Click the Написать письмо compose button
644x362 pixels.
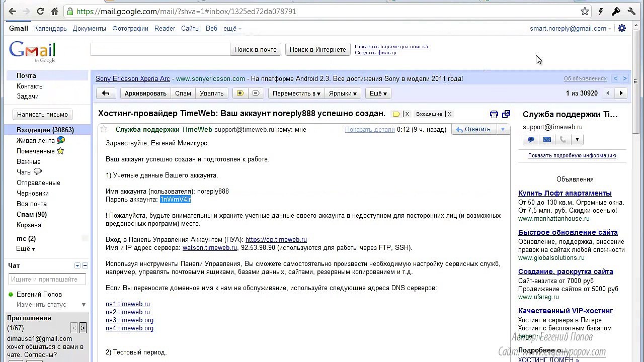pos(42,114)
